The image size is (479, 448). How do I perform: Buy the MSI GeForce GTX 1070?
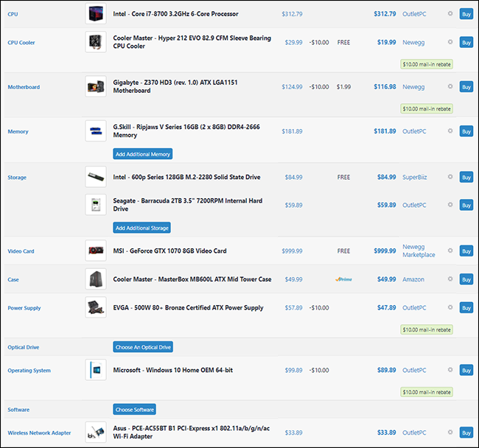click(x=466, y=251)
